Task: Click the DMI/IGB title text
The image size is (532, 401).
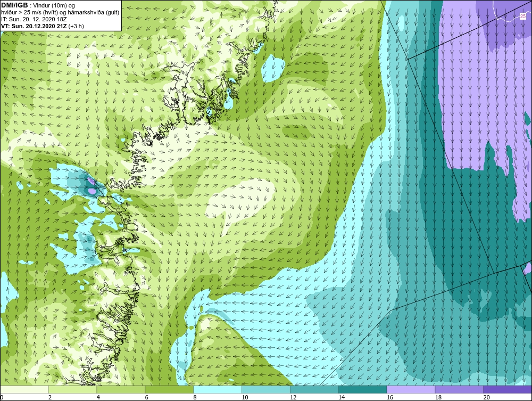Action: (x=14, y=5)
